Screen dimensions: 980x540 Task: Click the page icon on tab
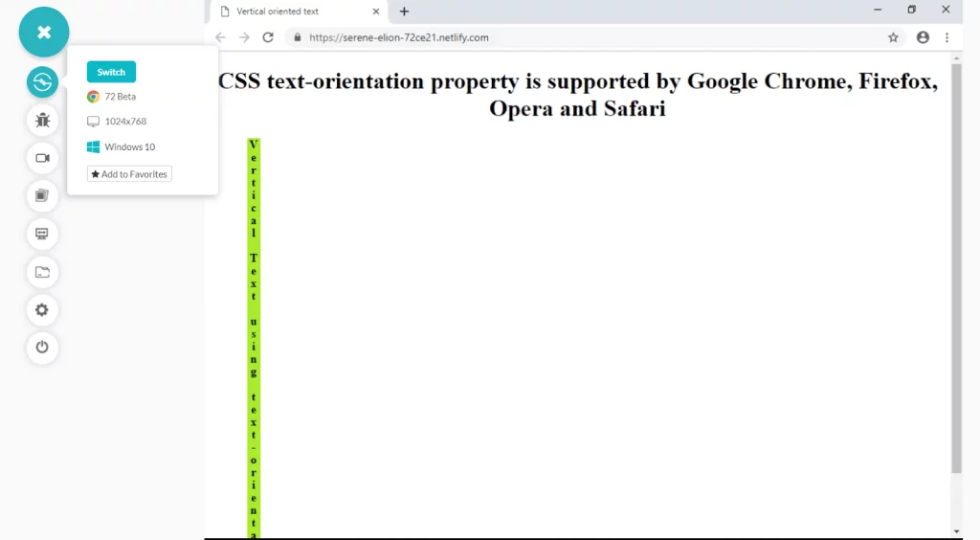(225, 11)
